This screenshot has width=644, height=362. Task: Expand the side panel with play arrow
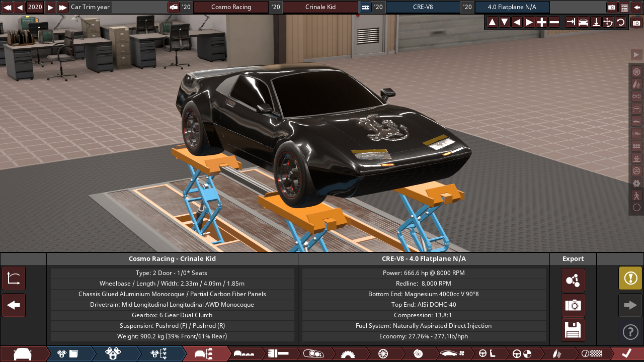coord(636,54)
